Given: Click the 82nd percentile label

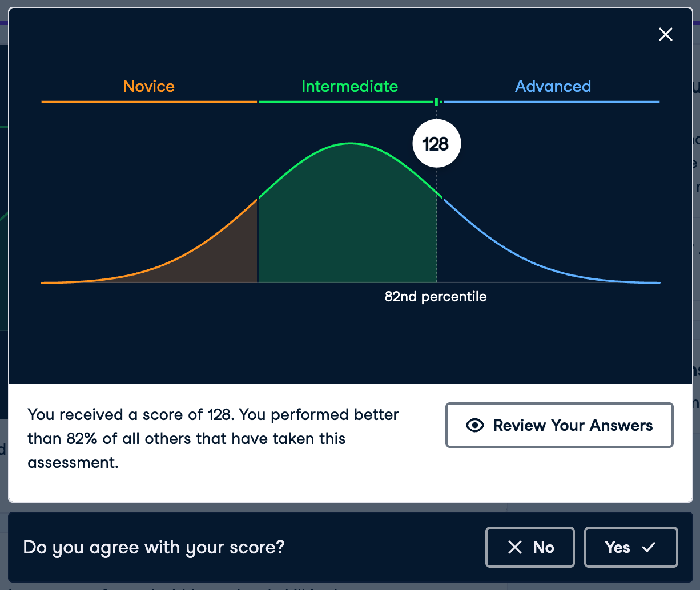Looking at the screenshot, I should (x=436, y=297).
